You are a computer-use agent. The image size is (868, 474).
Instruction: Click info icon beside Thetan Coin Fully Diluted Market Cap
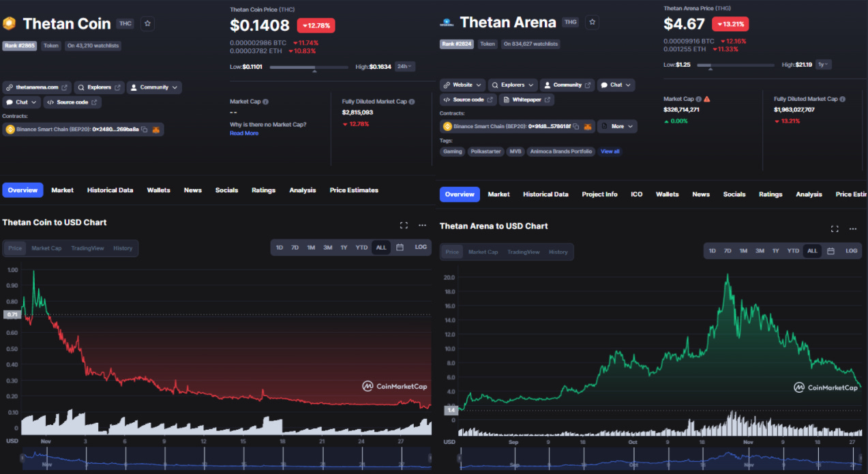point(411,102)
